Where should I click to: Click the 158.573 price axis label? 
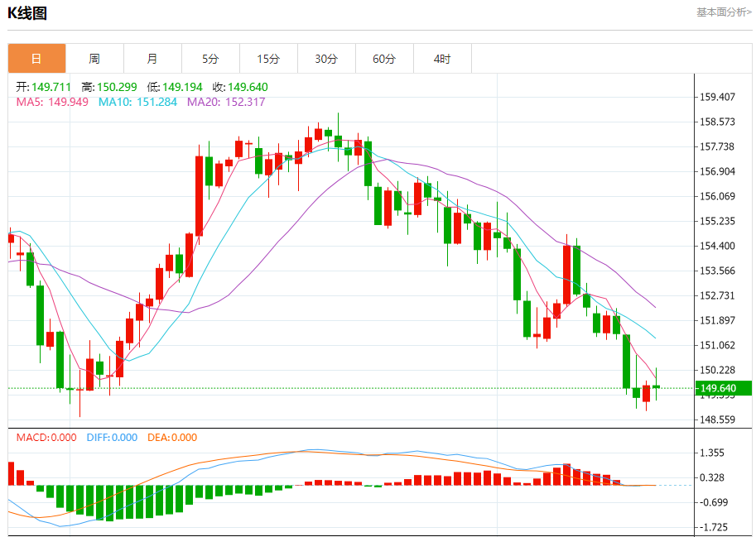717,122
